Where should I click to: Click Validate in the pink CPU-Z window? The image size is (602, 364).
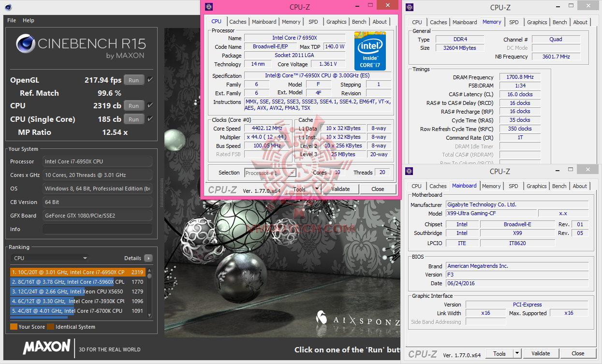(x=340, y=189)
